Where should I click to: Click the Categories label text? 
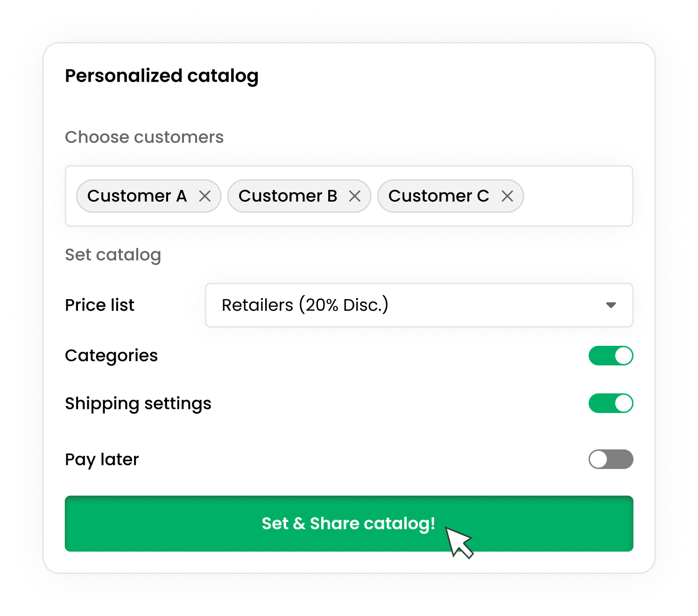[x=111, y=356]
